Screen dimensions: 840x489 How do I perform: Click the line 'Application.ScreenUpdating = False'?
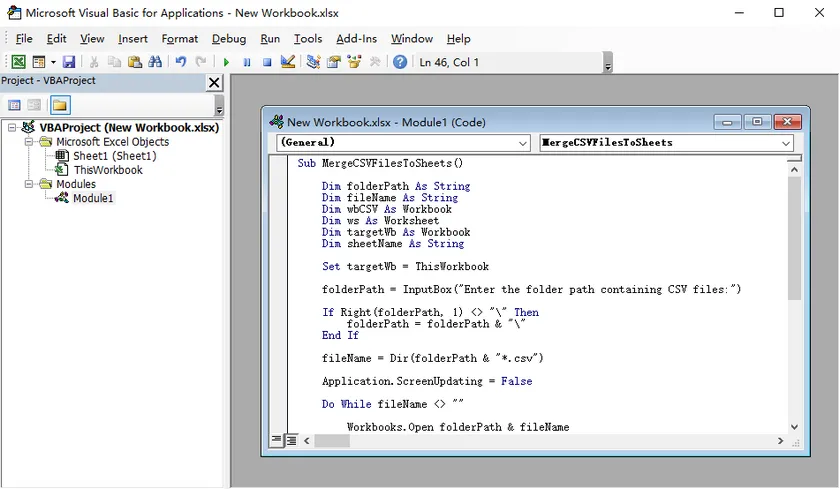click(427, 381)
